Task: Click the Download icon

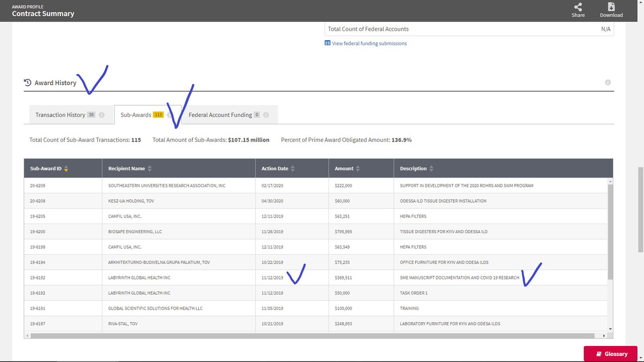Action: click(x=611, y=7)
